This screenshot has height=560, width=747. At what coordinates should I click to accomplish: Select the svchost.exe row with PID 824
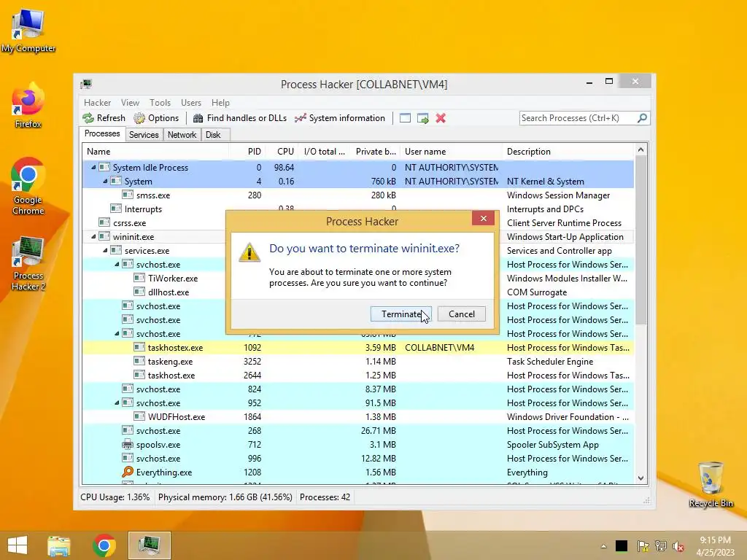(x=357, y=389)
